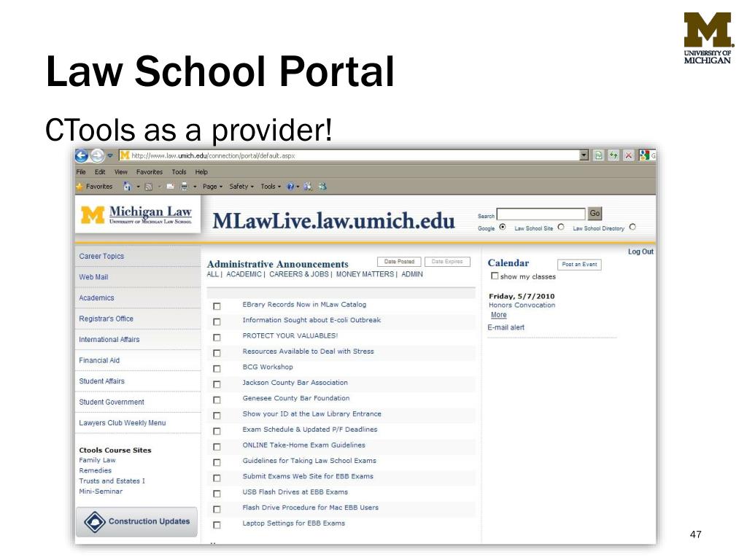Open the Tools menu in menu bar

[179, 172]
